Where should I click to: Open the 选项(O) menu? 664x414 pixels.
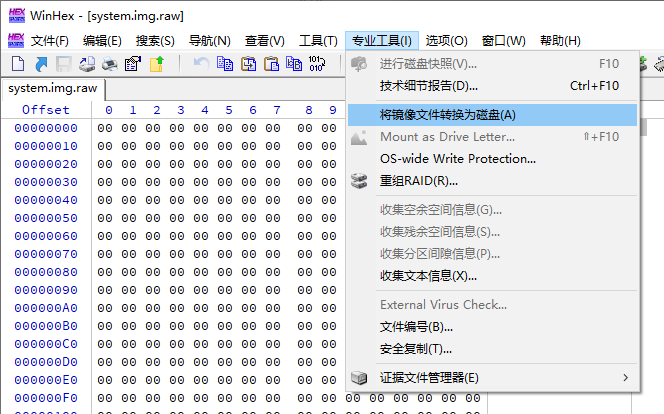pos(446,41)
